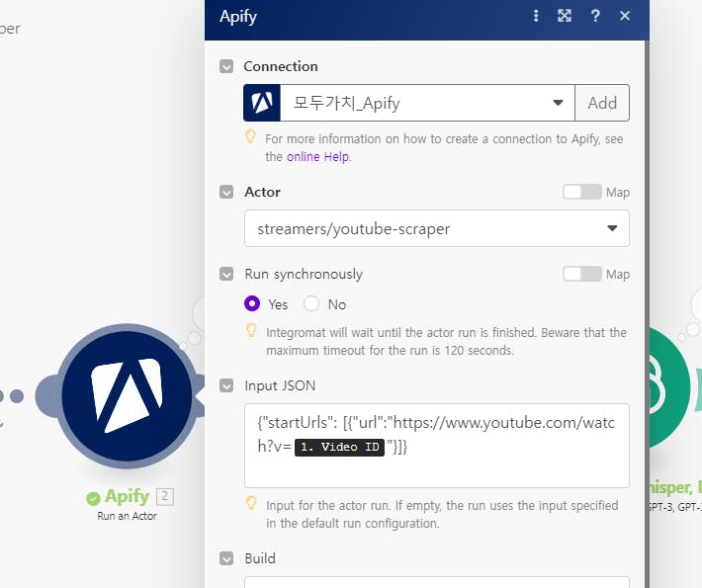Click the Apify module name label on canvas
Image resolution: width=702 pixels, height=588 pixels.
point(127,496)
